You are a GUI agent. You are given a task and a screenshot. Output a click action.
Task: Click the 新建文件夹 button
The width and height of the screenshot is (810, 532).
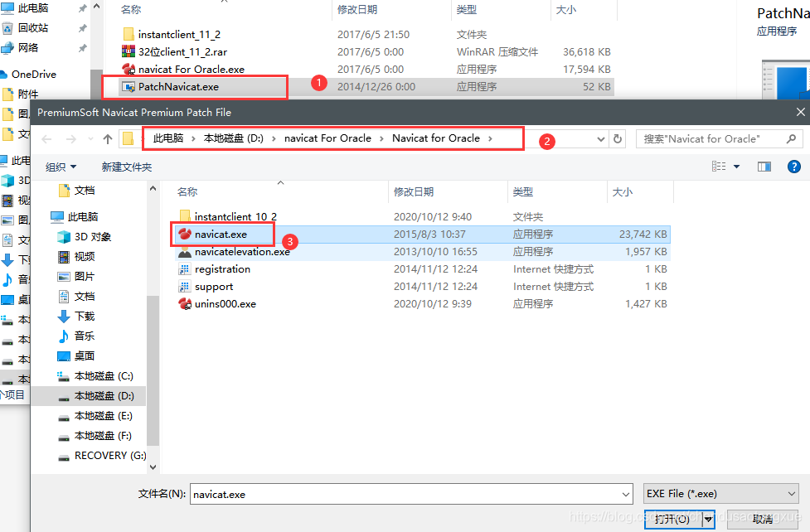point(127,167)
